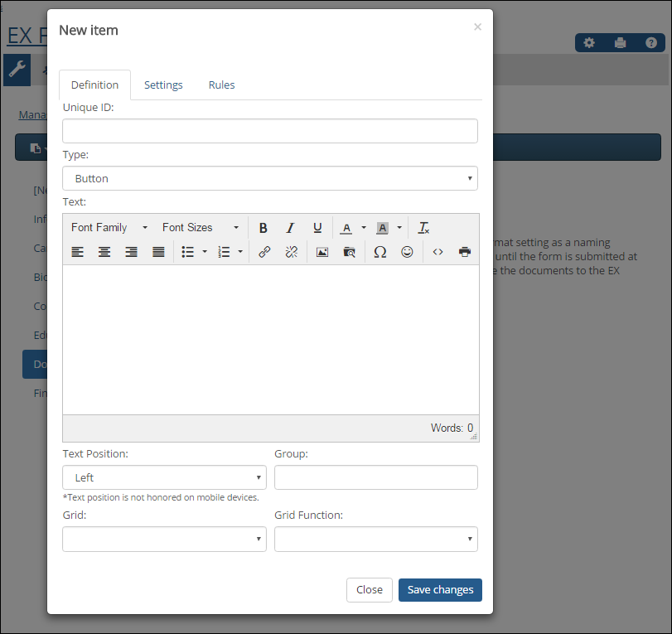Expand the Grid Function dropdown
This screenshot has width=672, height=634.
(x=375, y=539)
